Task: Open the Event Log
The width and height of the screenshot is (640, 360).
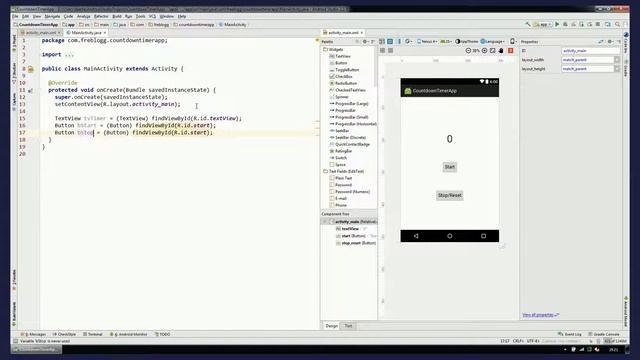Action: (x=570, y=334)
